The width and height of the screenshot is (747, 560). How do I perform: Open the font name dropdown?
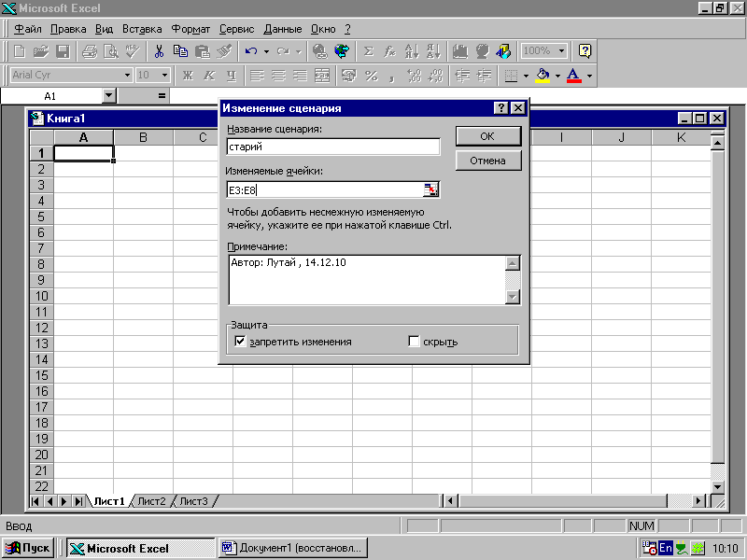[127, 76]
